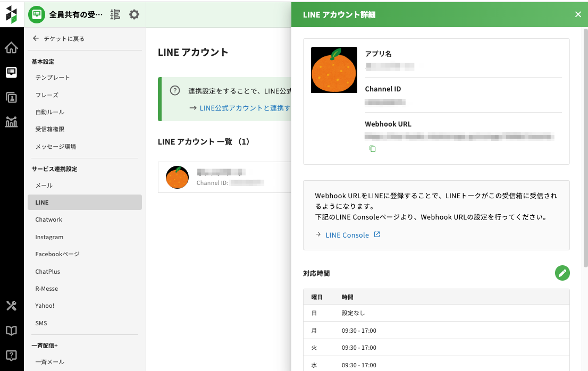
Task: Click the list layout icon in header
Action: click(x=115, y=14)
